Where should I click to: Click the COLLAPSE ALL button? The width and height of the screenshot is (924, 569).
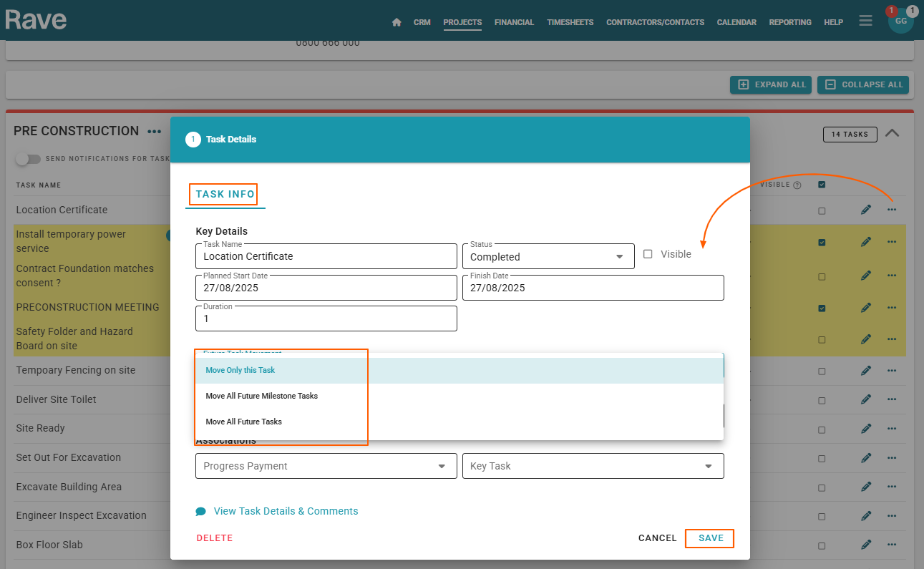click(863, 84)
